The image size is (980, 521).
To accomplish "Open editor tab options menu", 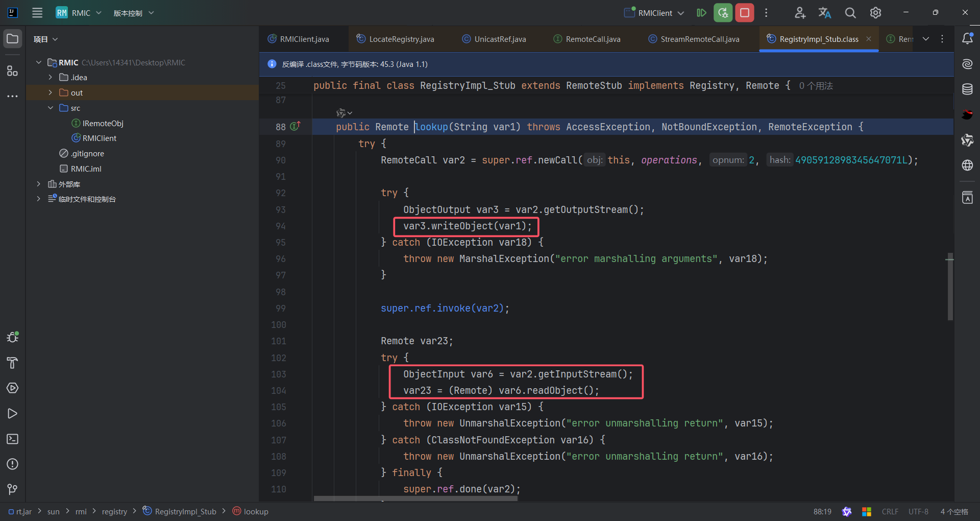I will point(942,39).
